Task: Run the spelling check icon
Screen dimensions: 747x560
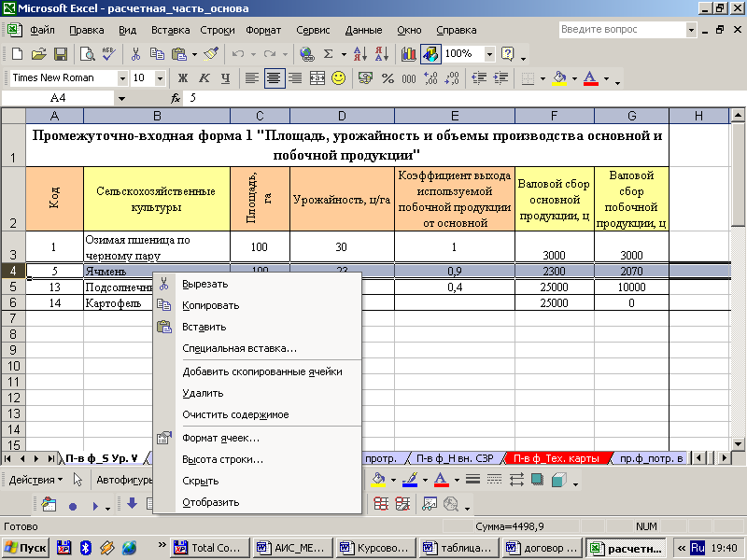Action: [x=109, y=54]
